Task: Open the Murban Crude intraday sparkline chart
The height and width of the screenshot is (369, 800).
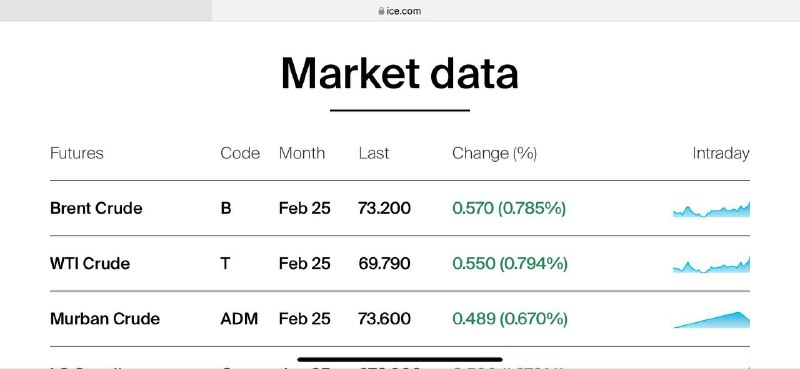Action: tap(711, 320)
